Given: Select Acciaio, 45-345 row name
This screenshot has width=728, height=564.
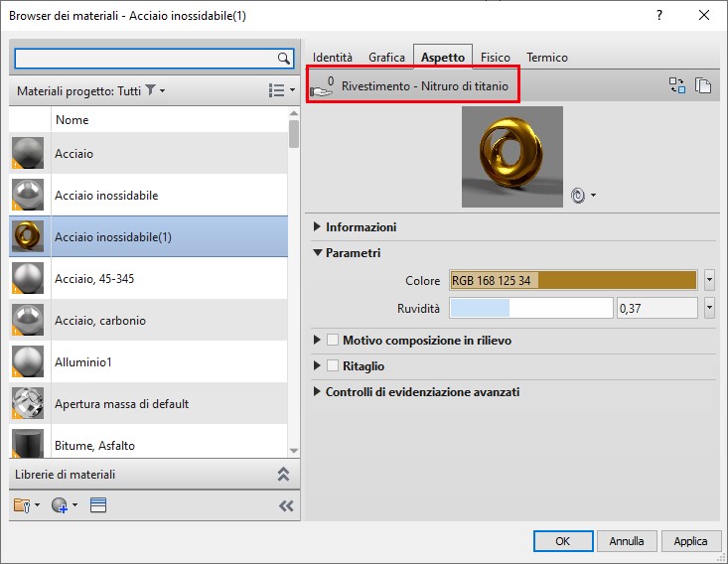Looking at the screenshot, I should click(94, 278).
